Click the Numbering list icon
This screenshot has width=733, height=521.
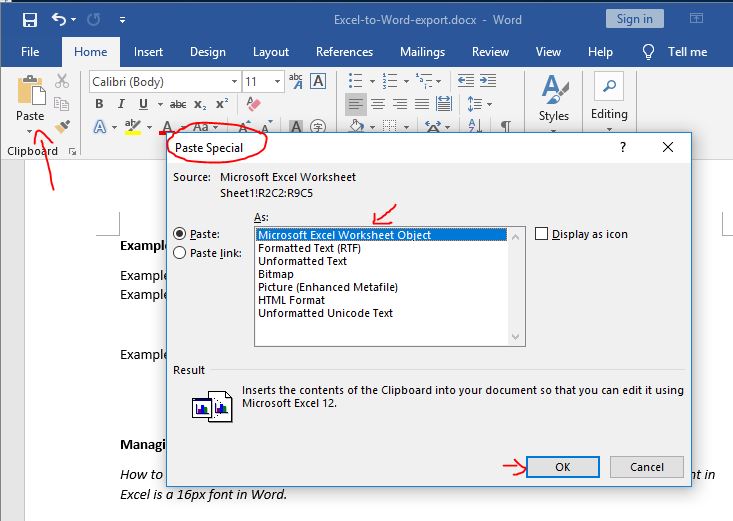pyautogui.click(x=390, y=81)
